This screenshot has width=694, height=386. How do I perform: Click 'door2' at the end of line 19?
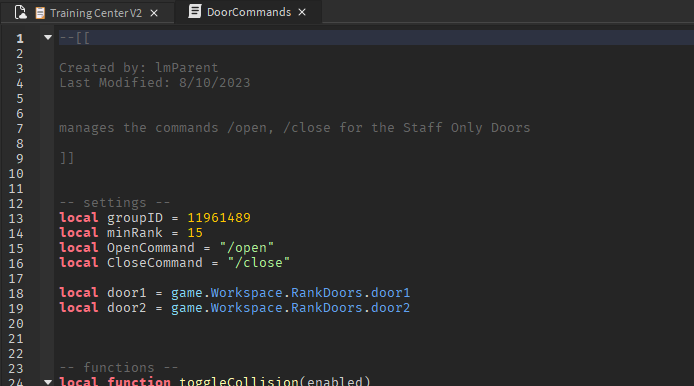click(390, 308)
